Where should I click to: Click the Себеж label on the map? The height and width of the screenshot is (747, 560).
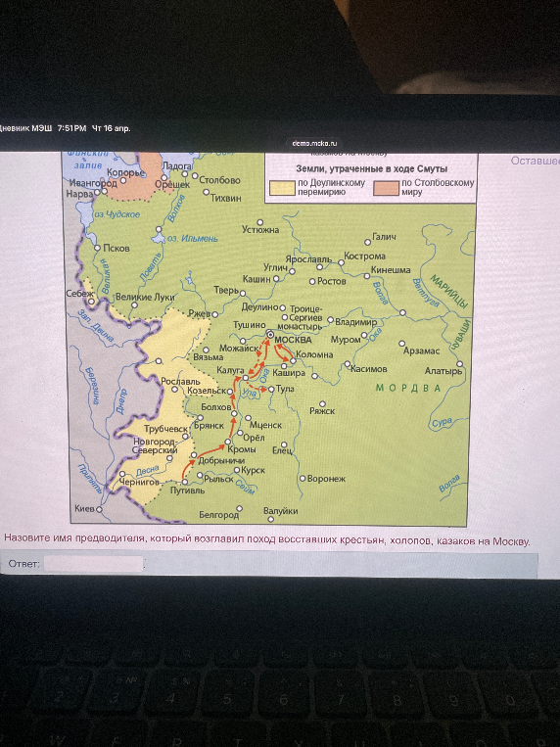[x=80, y=294]
